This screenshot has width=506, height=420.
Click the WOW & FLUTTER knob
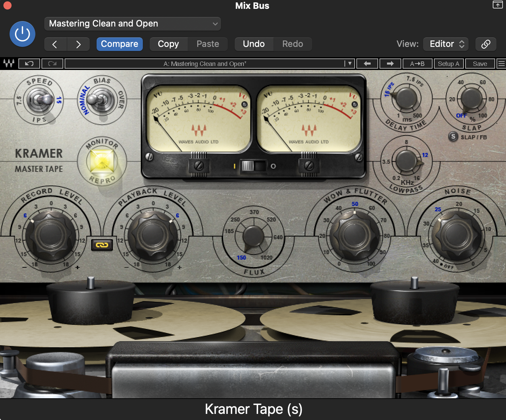tap(355, 235)
